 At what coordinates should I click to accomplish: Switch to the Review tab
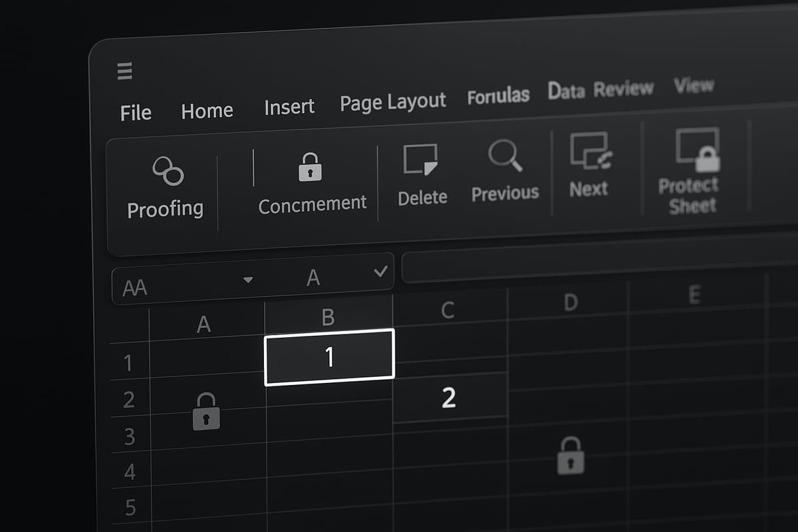[x=624, y=87]
